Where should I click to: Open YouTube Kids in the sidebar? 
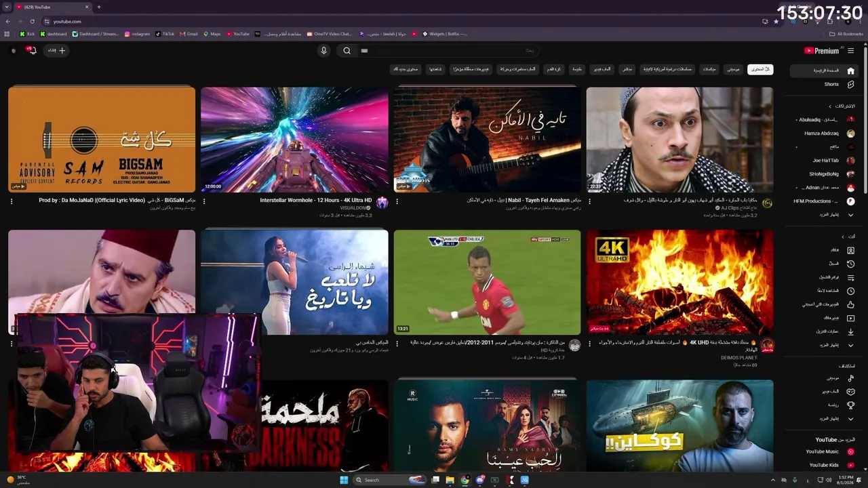(823, 465)
